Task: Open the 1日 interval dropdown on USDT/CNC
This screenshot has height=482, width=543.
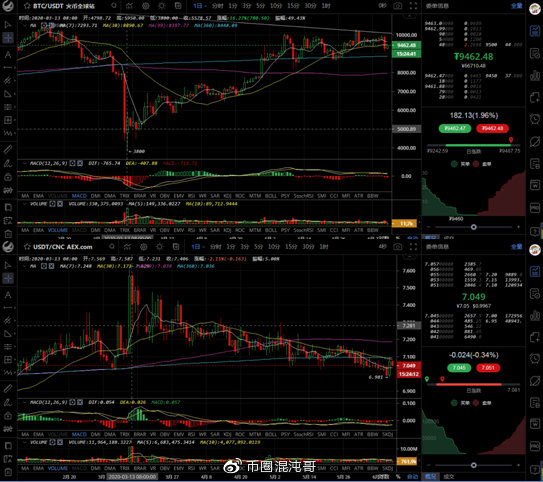Action: point(198,247)
